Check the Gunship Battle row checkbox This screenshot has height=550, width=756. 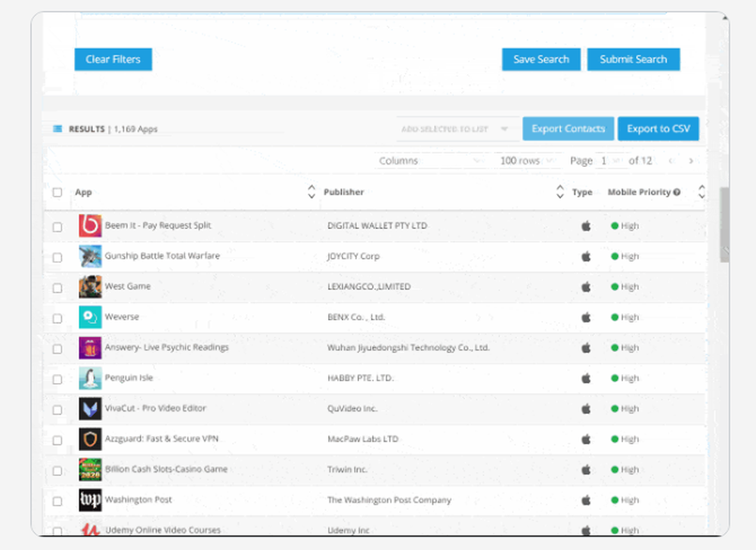coord(57,257)
